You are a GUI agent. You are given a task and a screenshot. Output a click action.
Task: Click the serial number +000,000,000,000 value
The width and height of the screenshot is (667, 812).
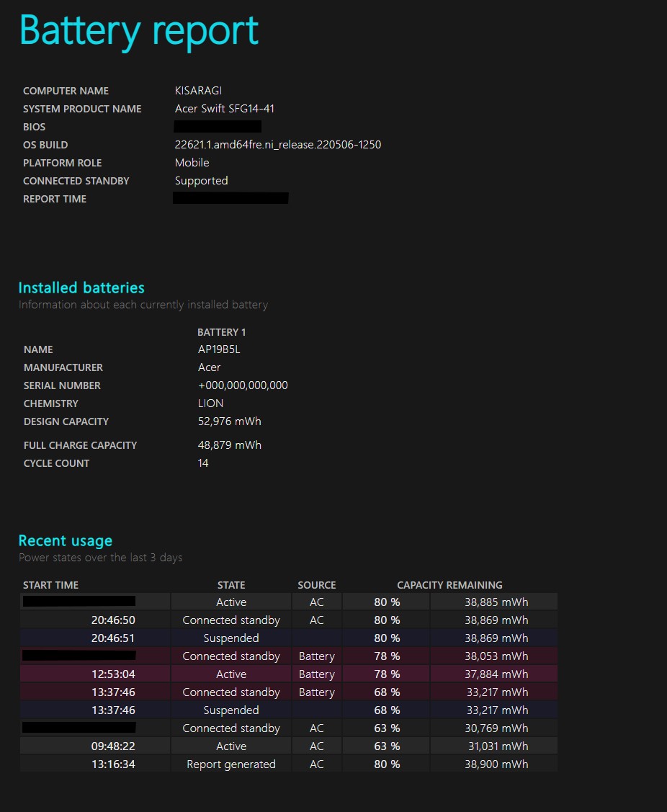(243, 385)
